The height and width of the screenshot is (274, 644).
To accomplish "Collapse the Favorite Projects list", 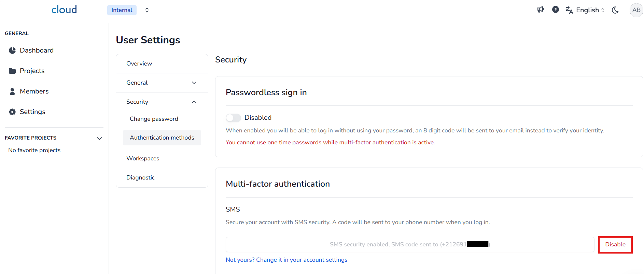I will (99, 138).
